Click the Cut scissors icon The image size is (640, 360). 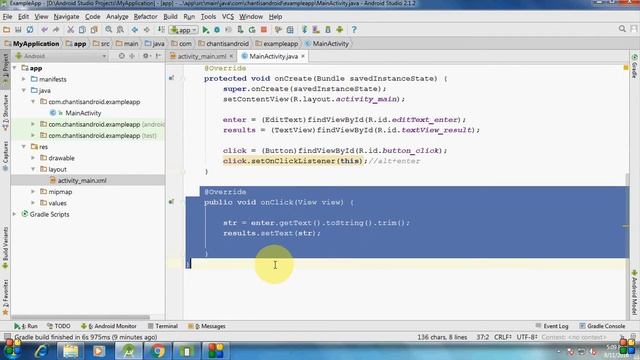click(x=70, y=29)
